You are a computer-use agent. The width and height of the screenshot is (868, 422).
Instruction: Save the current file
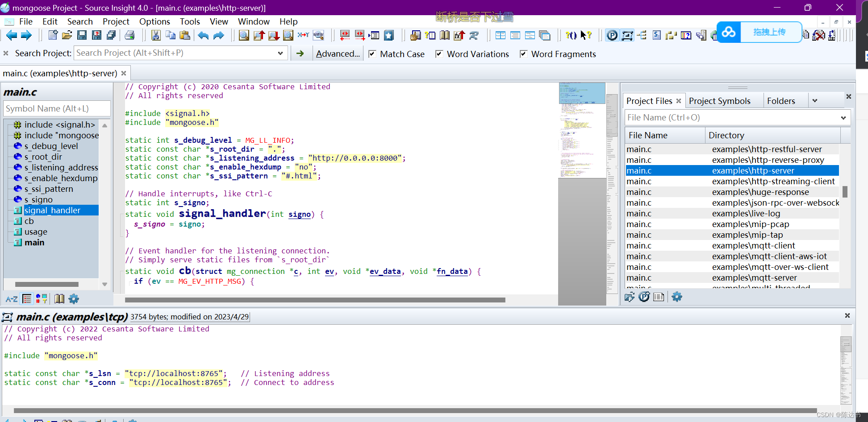coord(82,35)
